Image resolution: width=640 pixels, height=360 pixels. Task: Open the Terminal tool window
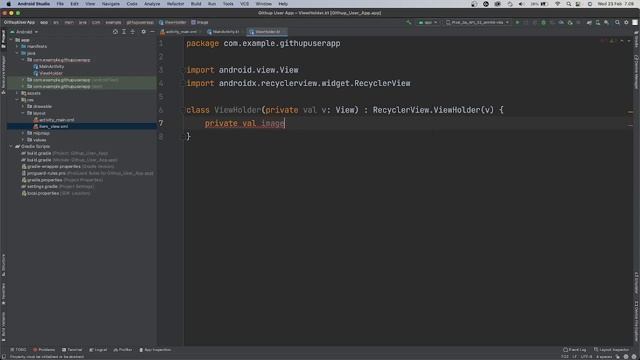click(72, 350)
